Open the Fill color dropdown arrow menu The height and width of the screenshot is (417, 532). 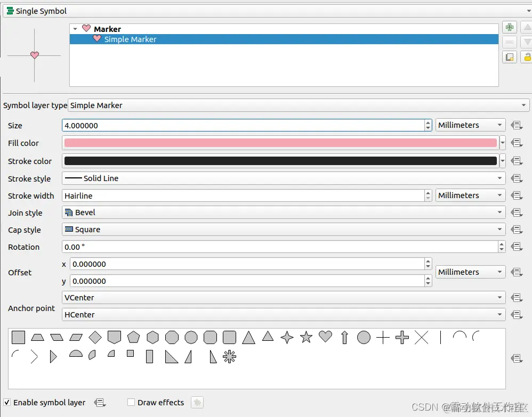[503, 143]
